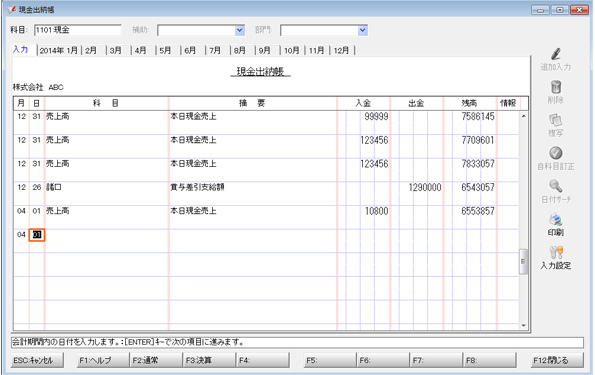This screenshot has width=595, height=375.
Task: Select the 7月 tab
Action: click(x=215, y=50)
